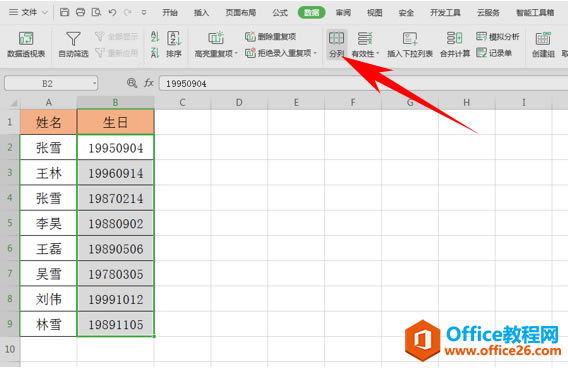The image size is (568, 368).
Task: Select row 10 header
Action: click(10, 349)
